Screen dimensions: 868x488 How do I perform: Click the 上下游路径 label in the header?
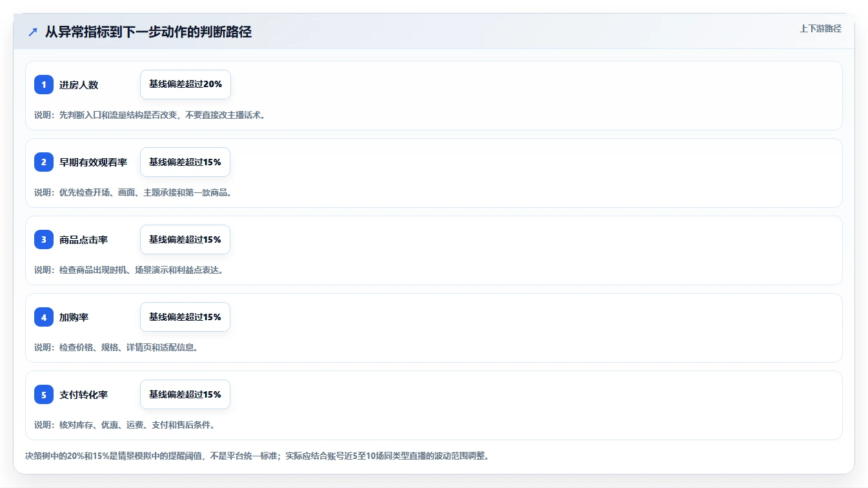(x=820, y=28)
